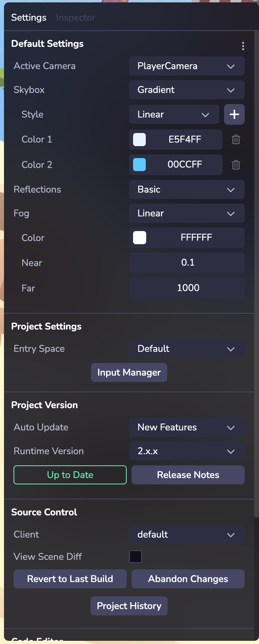
Task: Open the Fog color picker swatch
Action: (x=139, y=237)
